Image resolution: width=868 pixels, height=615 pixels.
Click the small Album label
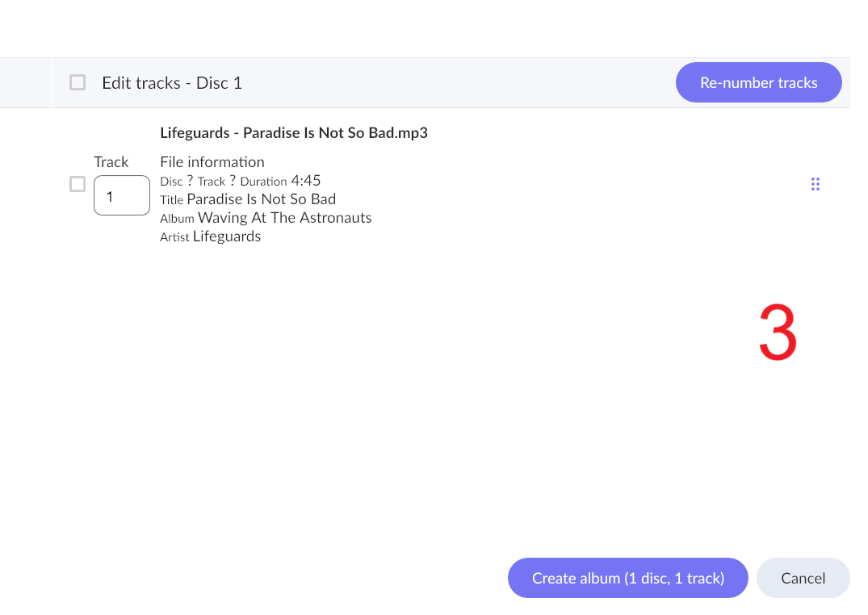coord(177,219)
